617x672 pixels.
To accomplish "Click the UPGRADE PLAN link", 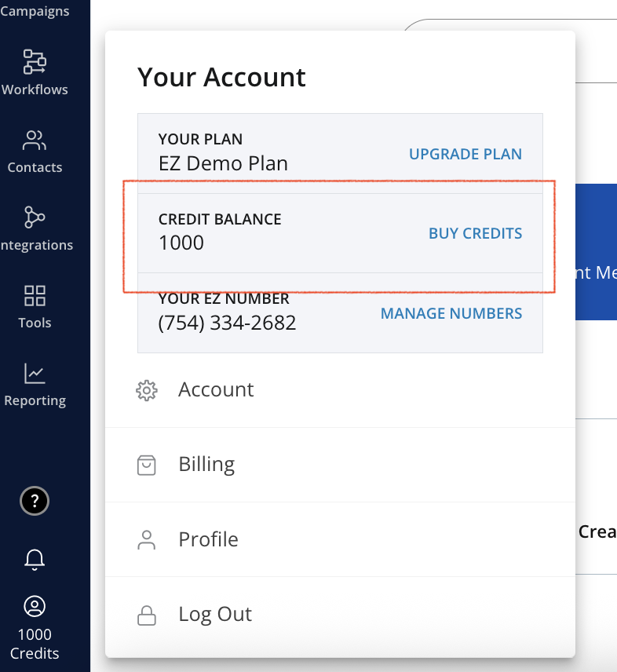I will click(465, 154).
